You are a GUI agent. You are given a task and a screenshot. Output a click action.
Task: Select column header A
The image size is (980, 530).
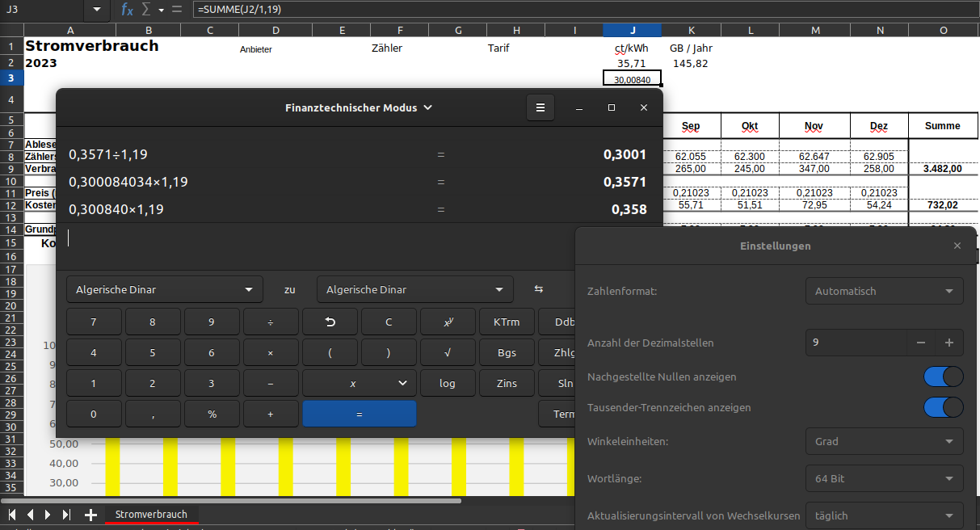coord(72,31)
